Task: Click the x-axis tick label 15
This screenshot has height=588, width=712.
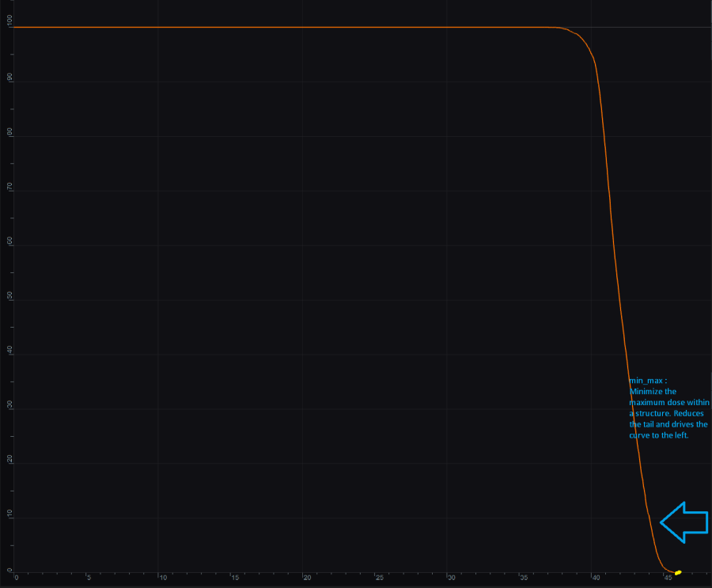Action: (x=235, y=578)
